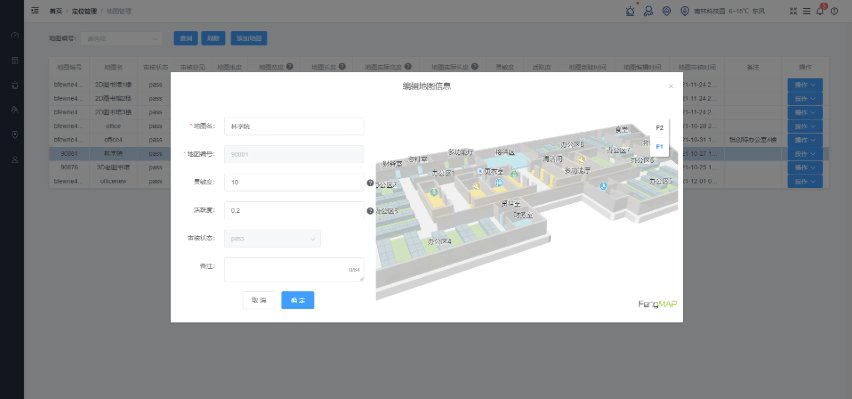Image resolution: width=852 pixels, height=399 pixels.
Task: Open the notification bell with red badge
Action: pos(820,11)
